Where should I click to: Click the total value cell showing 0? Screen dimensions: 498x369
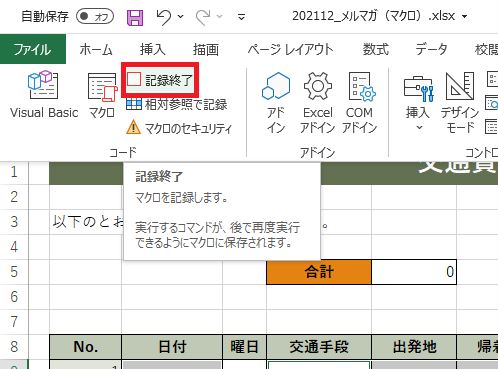414,272
